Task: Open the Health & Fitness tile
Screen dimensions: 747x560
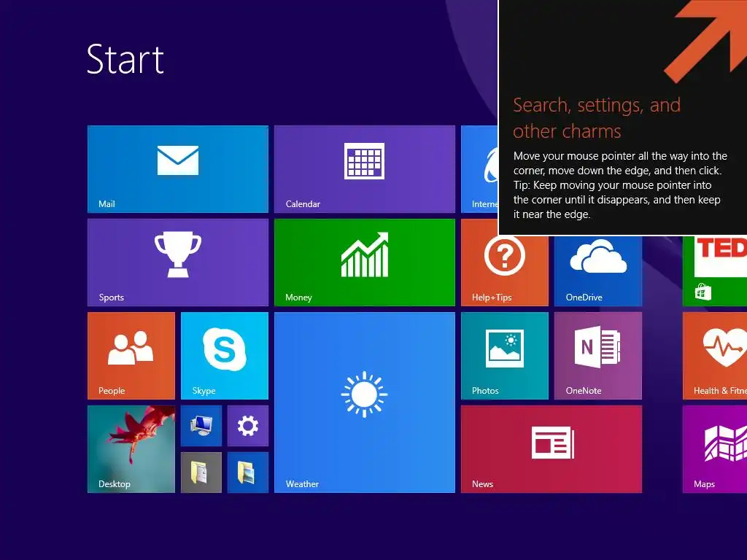Action: pyautogui.click(x=715, y=356)
